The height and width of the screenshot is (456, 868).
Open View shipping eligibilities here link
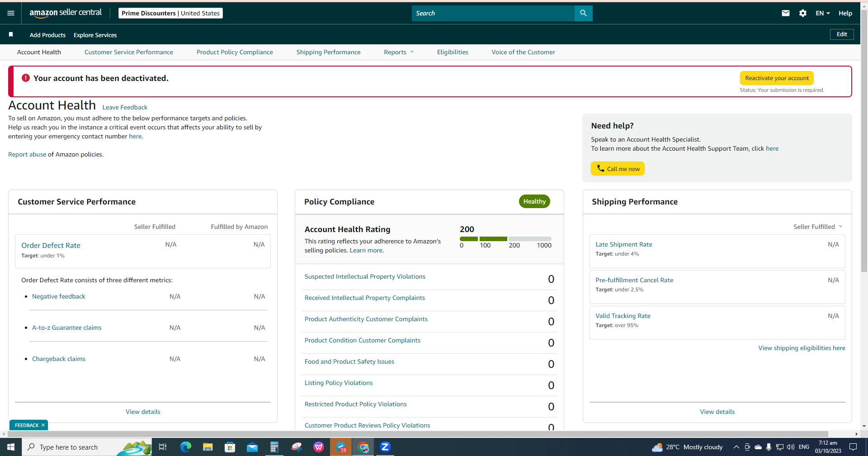(x=802, y=348)
